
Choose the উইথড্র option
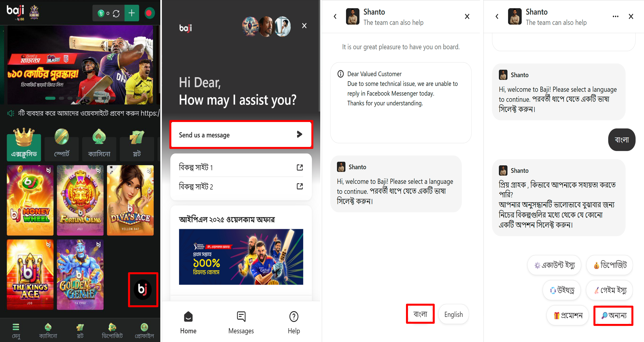(562, 290)
